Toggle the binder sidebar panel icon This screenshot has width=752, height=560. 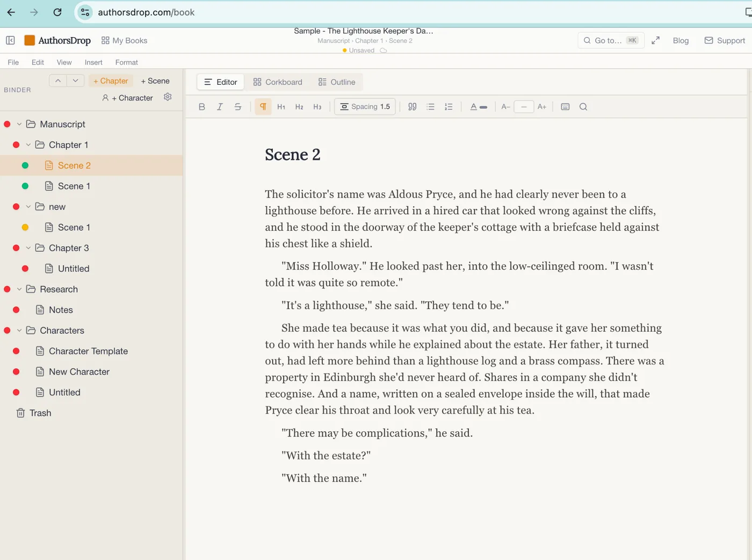(x=10, y=40)
